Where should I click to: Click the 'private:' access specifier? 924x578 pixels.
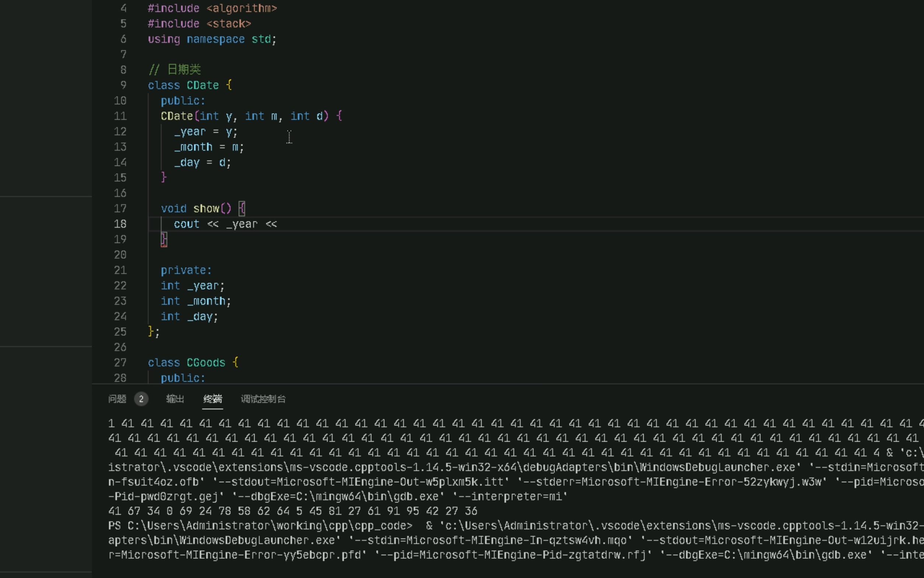coord(186,270)
